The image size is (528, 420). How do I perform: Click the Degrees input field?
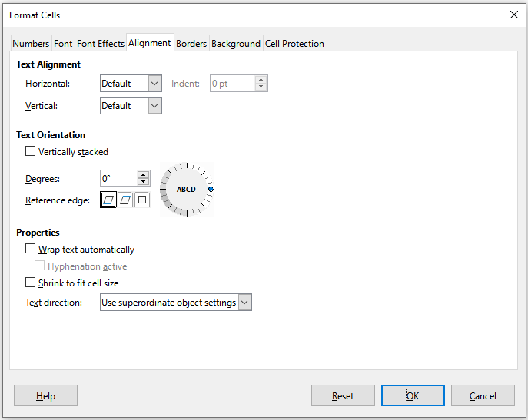point(119,178)
